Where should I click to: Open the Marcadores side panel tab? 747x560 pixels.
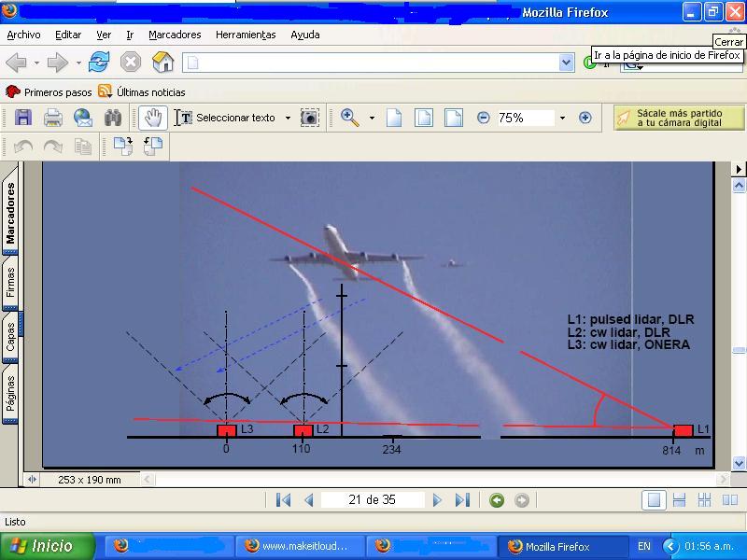point(10,213)
